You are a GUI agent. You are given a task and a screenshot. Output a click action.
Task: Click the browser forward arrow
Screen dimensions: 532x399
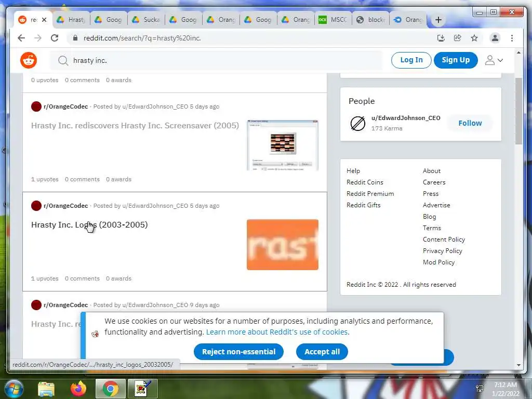[x=37, y=38]
